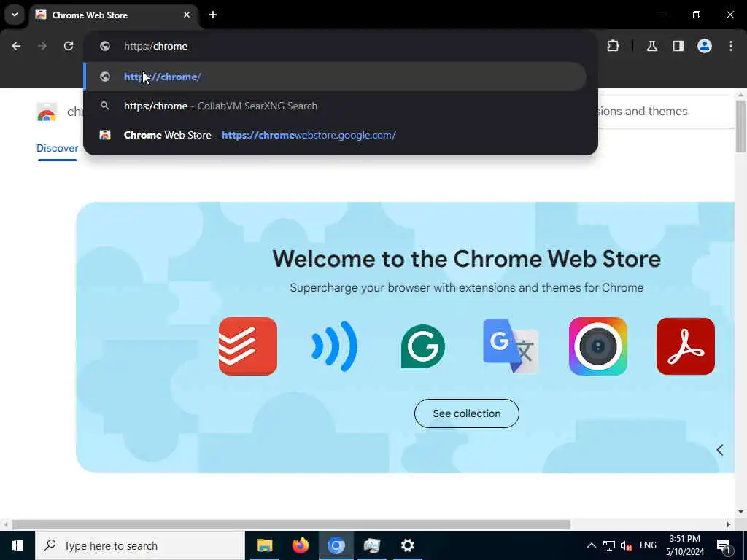
Task: Click the previous carousel chevron arrow
Action: click(x=720, y=450)
